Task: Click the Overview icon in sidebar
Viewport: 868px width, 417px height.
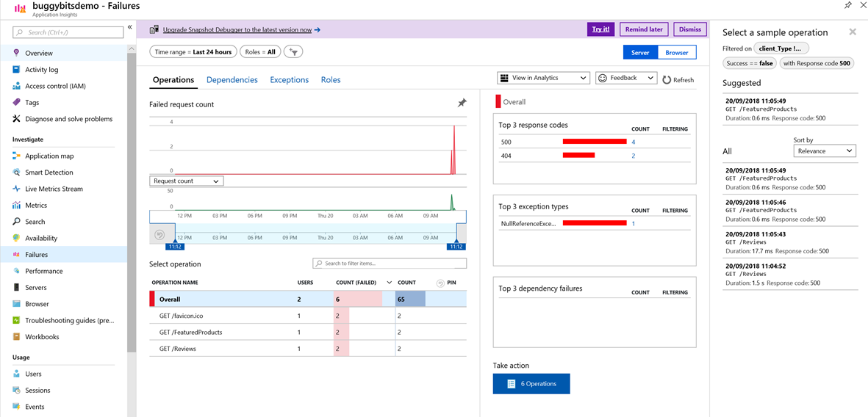Action: point(16,53)
